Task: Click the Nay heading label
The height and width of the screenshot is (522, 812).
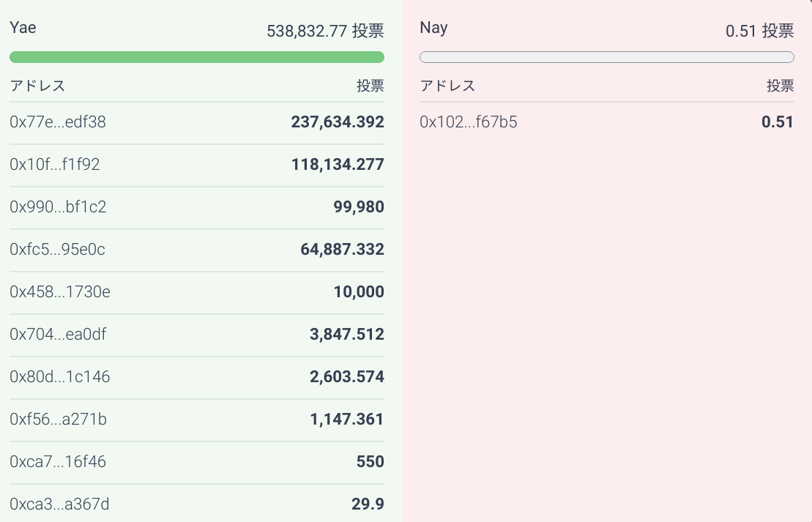Action: click(x=433, y=27)
